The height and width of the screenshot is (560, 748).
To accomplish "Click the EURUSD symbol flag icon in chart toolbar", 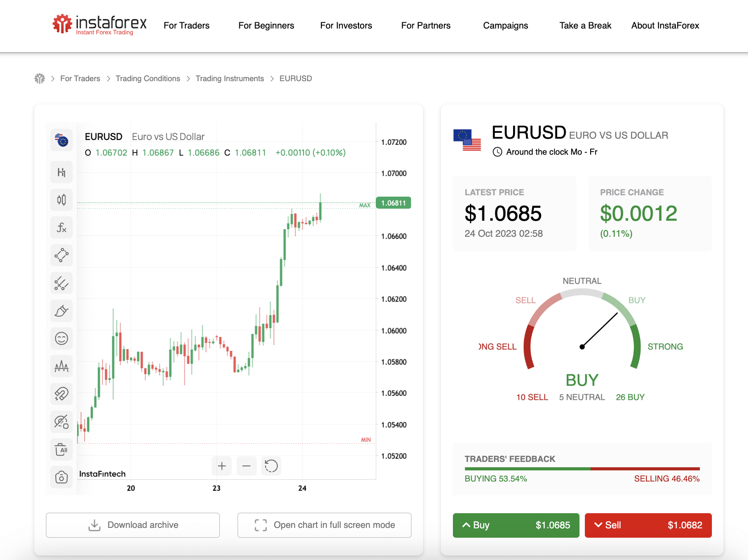I will pyautogui.click(x=62, y=140).
